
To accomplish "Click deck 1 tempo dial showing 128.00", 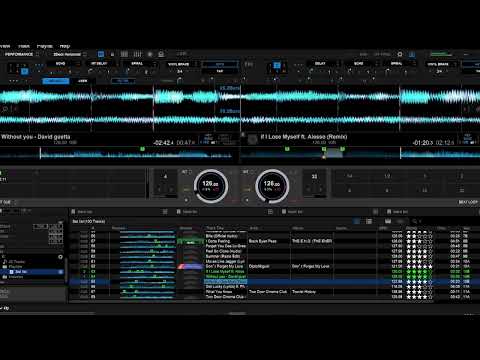I will click(x=211, y=186).
